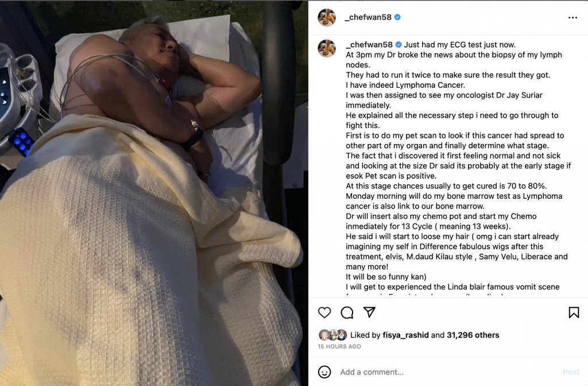The image size is (588, 386).
Task: Open _chefwan58 profile picture in header
Action: click(327, 17)
